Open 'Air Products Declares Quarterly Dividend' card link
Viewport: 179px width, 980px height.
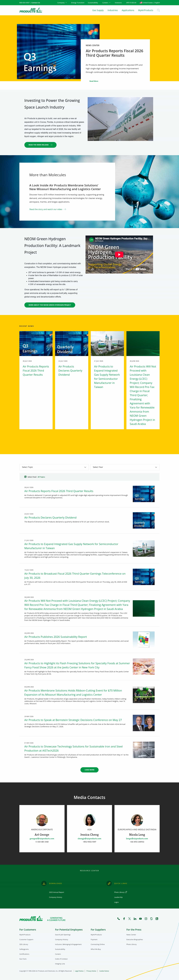(x=70, y=371)
